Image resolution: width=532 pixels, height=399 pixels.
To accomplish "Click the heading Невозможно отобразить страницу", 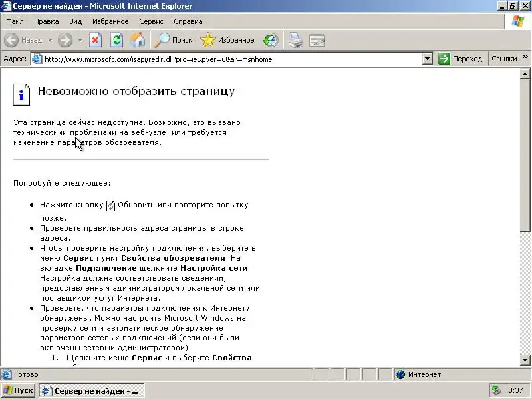I will pyautogui.click(x=136, y=91).
